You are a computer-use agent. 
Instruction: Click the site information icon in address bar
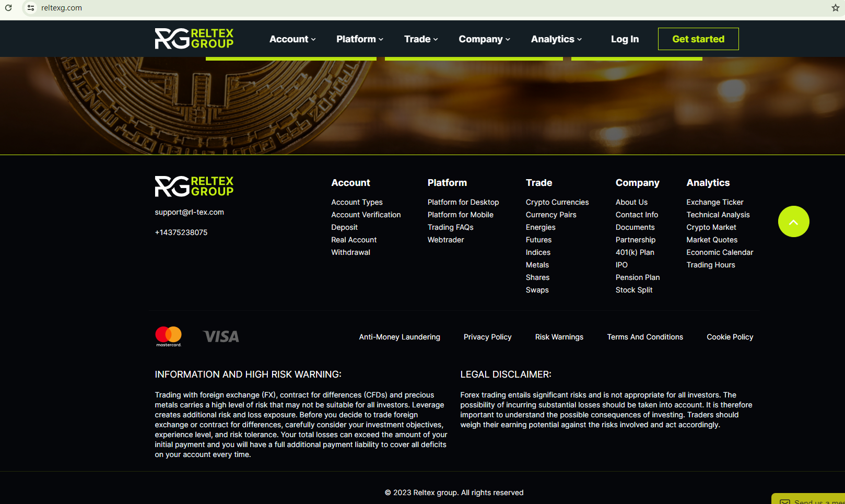click(31, 8)
